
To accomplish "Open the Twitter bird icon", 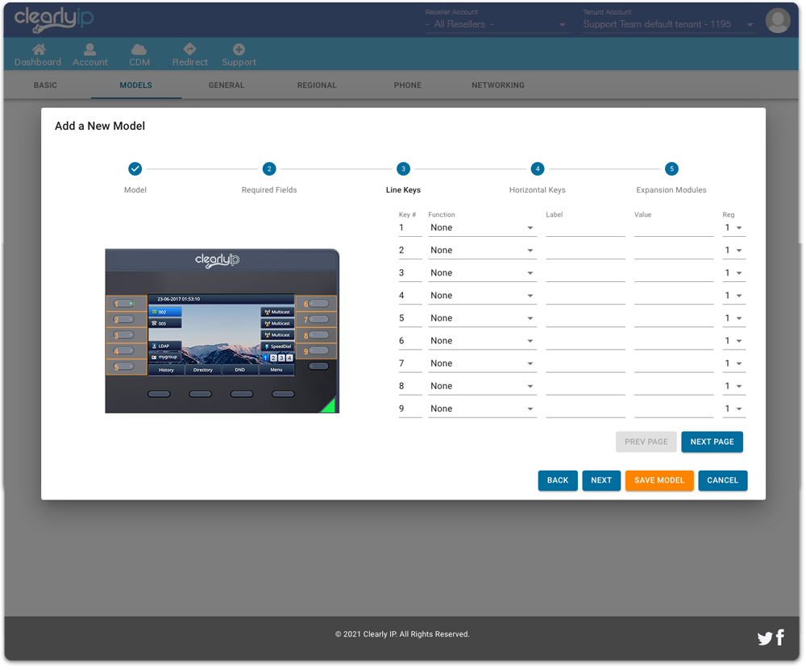I will [x=764, y=639].
